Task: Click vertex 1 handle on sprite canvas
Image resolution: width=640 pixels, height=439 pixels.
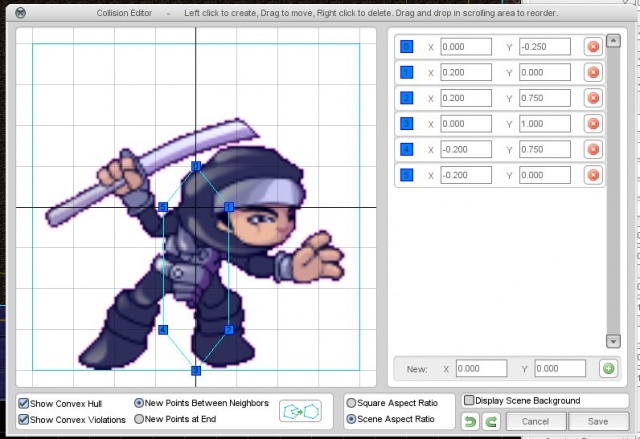Action: pos(229,207)
